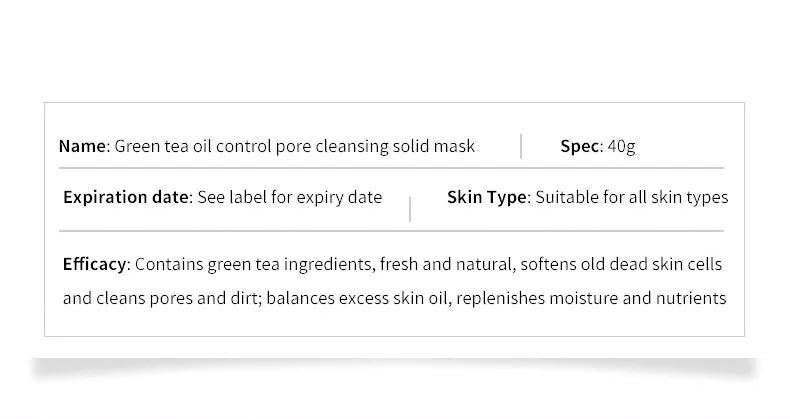Select the "40g" specification value
This screenshot has height=419, width=790.
click(x=621, y=146)
